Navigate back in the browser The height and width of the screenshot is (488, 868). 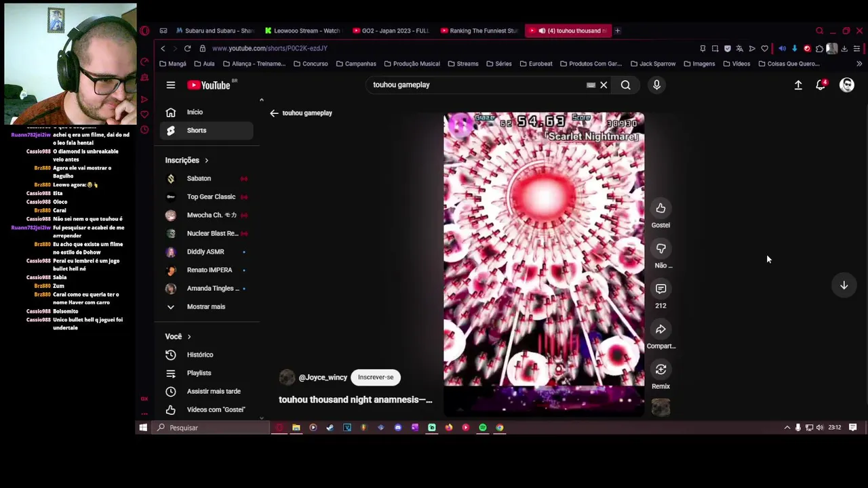pos(163,48)
